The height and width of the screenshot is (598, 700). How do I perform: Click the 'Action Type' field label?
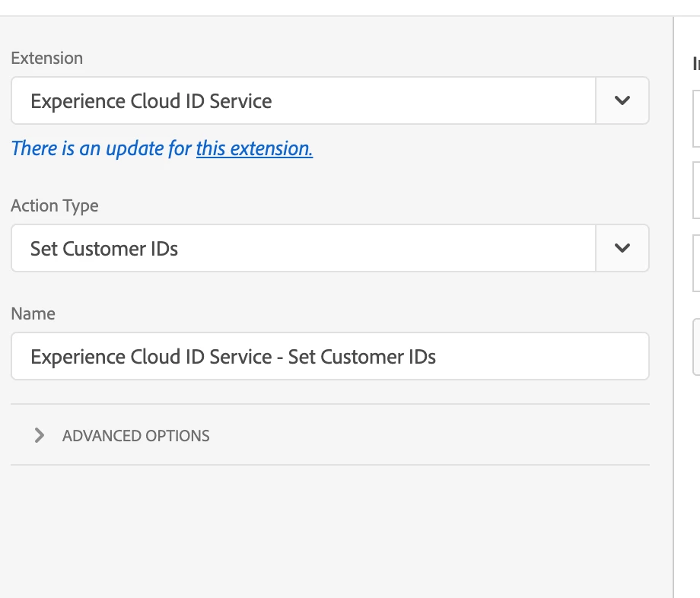(x=54, y=205)
